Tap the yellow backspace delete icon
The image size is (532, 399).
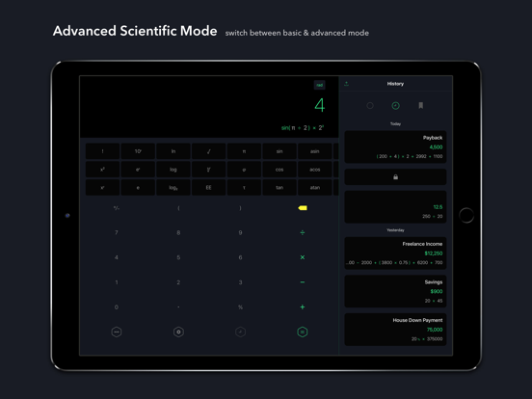(x=303, y=208)
